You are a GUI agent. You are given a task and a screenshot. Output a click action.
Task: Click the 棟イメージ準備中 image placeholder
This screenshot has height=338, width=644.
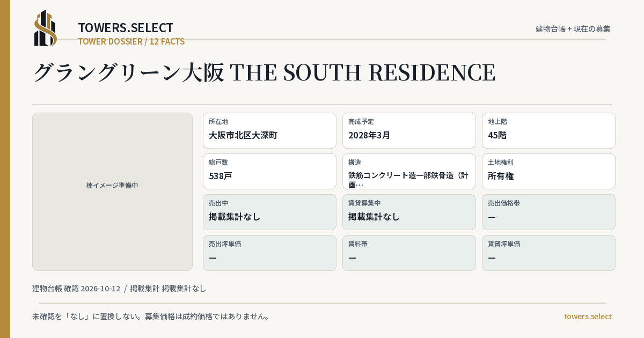tap(112, 192)
